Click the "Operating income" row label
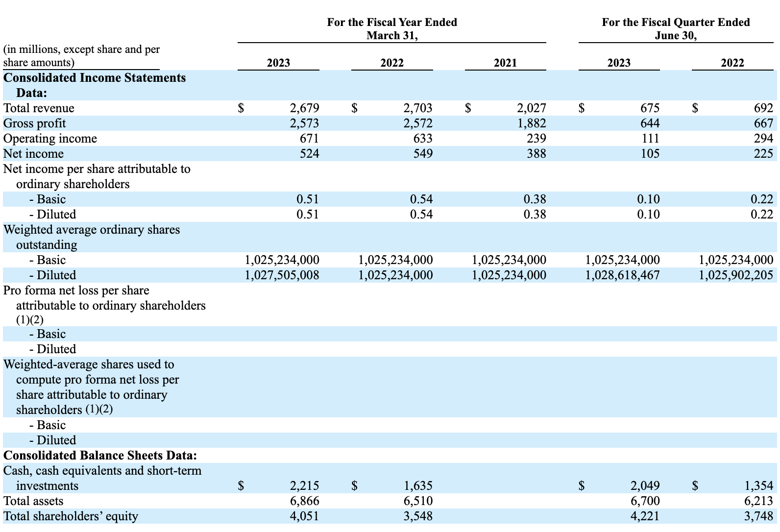 pyautogui.click(x=50, y=139)
